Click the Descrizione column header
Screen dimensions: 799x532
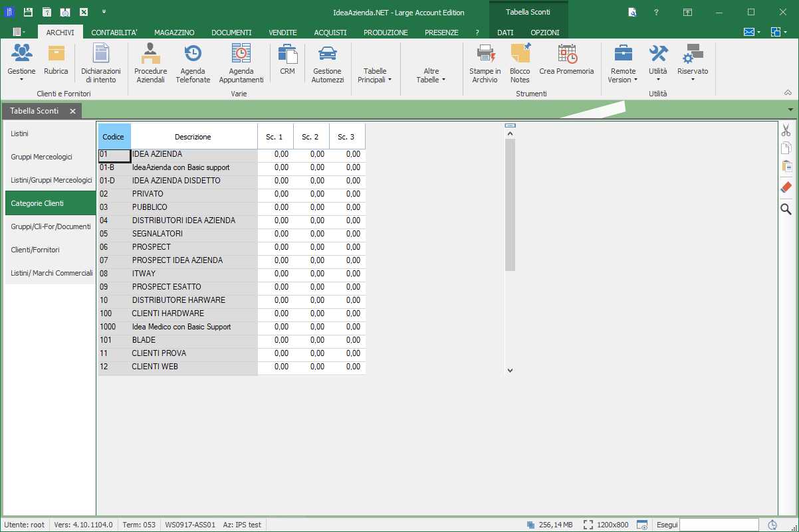[193, 137]
